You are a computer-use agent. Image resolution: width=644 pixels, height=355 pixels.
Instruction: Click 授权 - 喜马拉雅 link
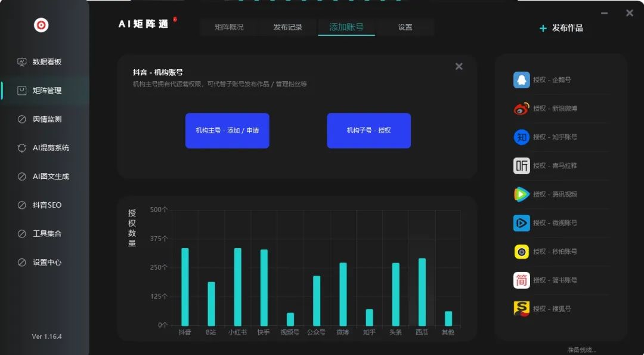coord(555,166)
